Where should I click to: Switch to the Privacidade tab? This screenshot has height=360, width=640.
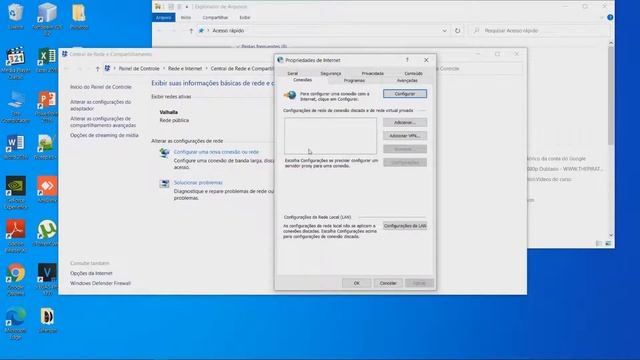(x=373, y=73)
